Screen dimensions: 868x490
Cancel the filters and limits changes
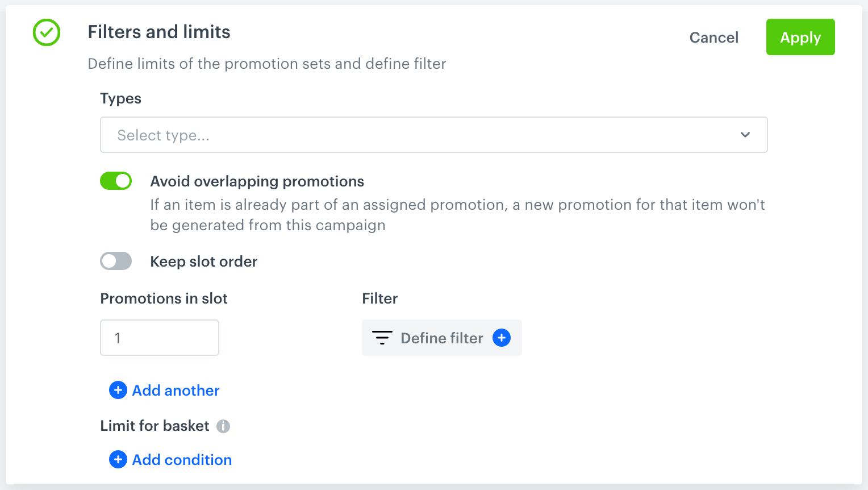click(713, 37)
